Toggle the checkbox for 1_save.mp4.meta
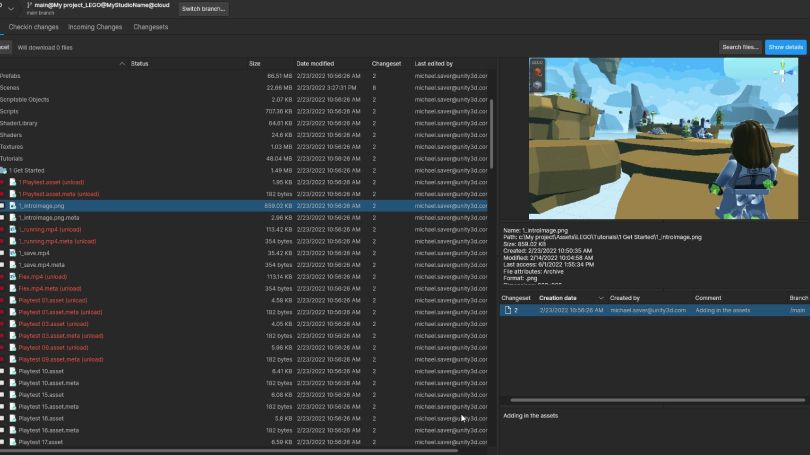Image resolution: width=810 pixels, height=455 pixels. coord(3,265)
